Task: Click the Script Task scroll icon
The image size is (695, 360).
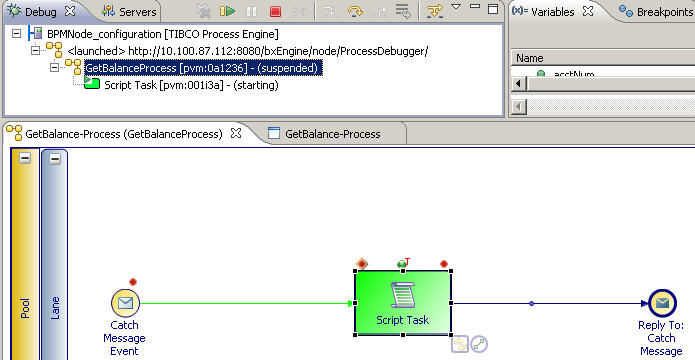Action: tap(402, 294)
